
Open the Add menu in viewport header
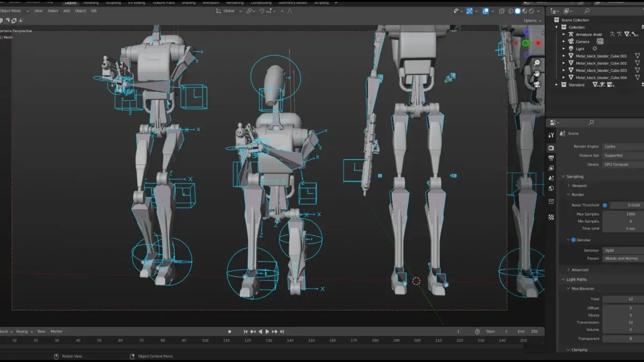tap(66, 11)
